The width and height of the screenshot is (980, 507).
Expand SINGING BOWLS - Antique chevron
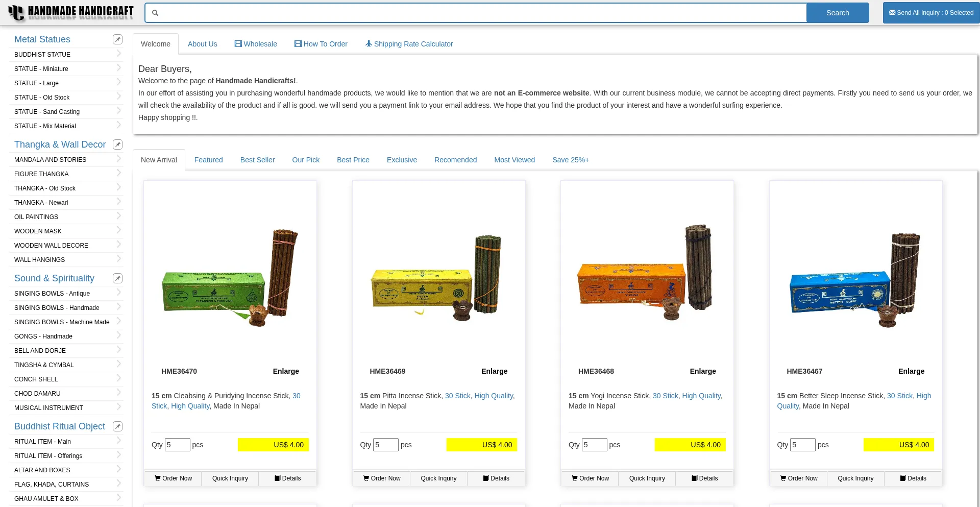tap(118, 293)
